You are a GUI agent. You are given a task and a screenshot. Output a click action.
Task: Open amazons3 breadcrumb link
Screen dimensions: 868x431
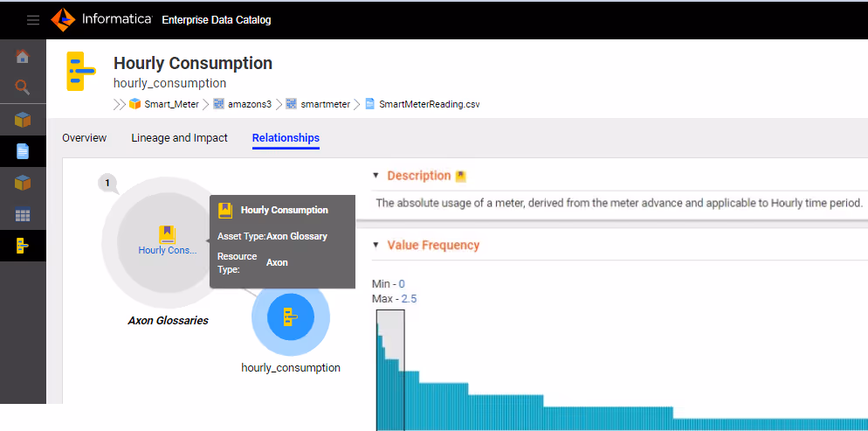(x=250, y=104)
